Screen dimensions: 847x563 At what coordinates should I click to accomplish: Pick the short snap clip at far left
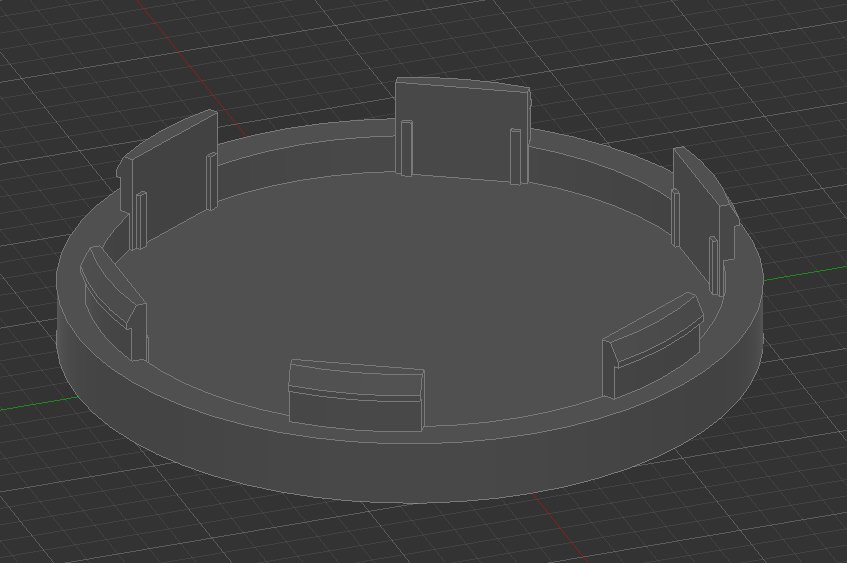(115, 303)
